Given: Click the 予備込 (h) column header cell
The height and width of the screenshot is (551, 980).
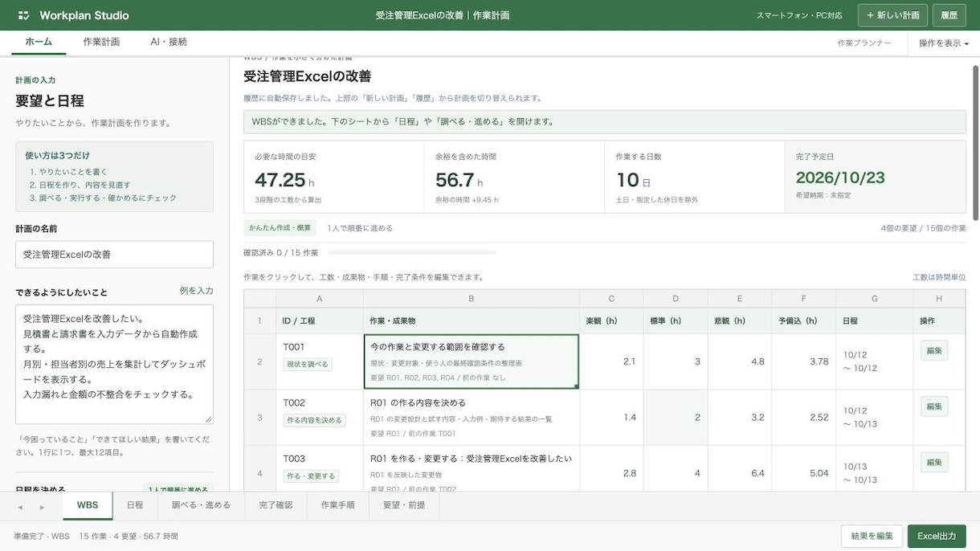Looking at the screenshot, I should tap(804, 320).
